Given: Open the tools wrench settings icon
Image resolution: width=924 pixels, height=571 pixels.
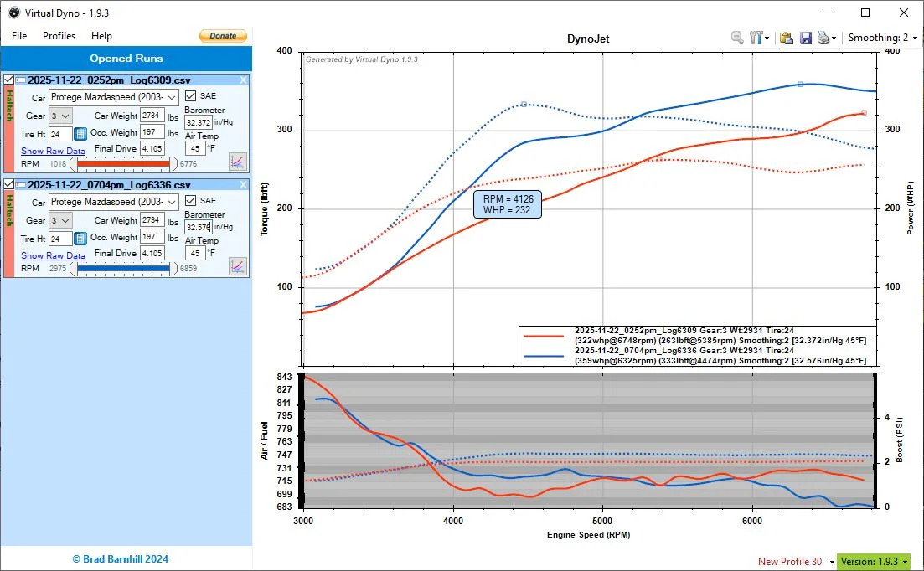Looking at the screenshot, I should coord(756,38).
